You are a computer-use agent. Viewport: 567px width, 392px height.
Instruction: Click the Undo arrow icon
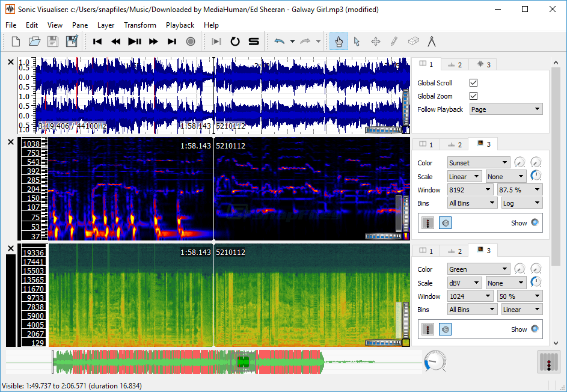(279, 41)
